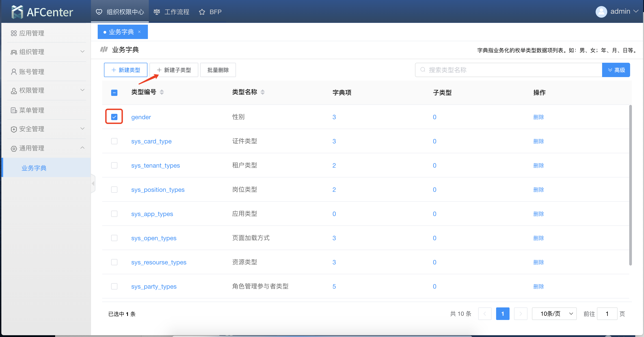Delete the sys_position_types row
The height and width of the screenshot is (337, 644).
538,190
